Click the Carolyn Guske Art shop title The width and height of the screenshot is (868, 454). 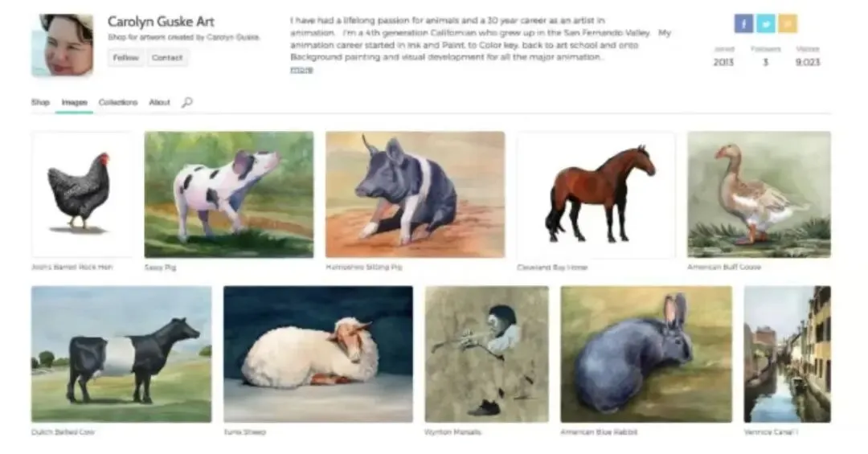pos(161,22)
